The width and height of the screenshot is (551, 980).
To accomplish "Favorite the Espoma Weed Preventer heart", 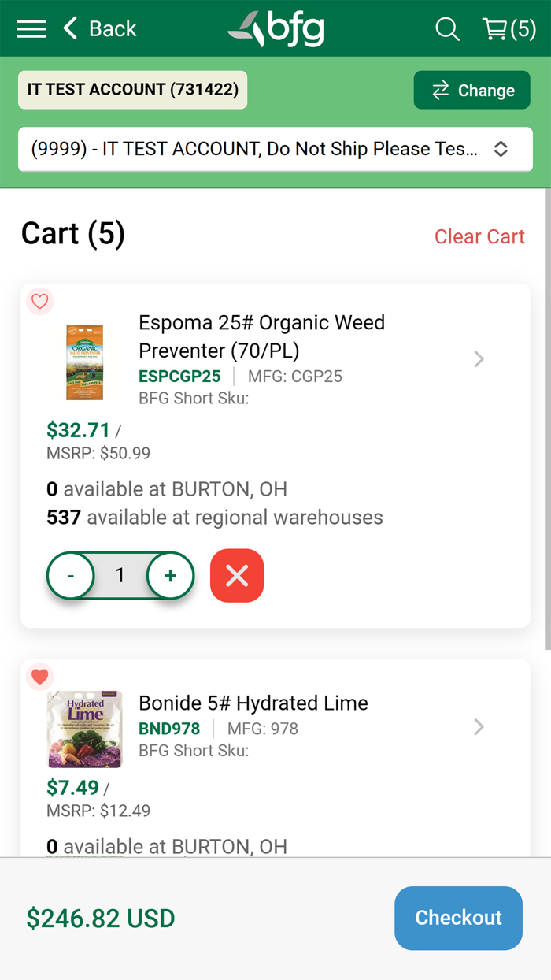I will 40,301.
